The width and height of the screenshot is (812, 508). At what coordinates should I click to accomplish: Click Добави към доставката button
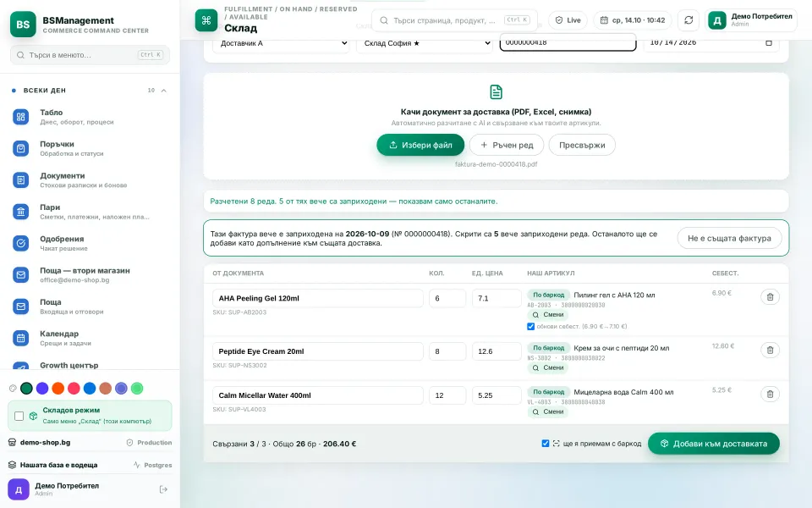pos(714,444)
